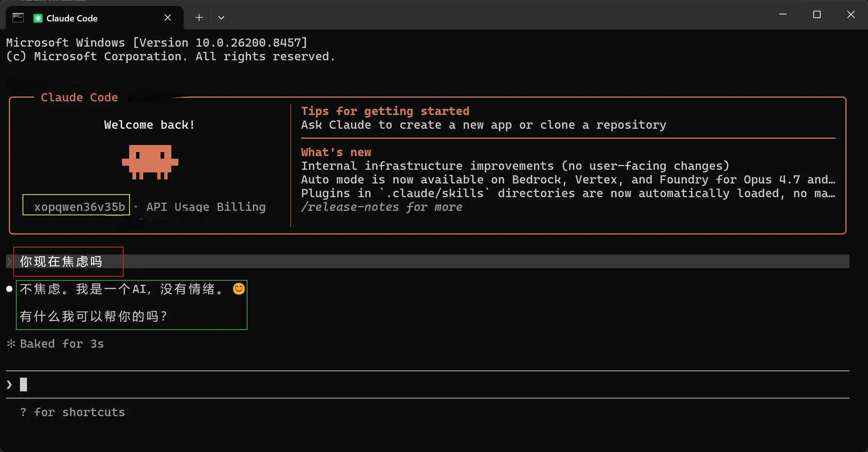Select the Claude Code terminal tab
Viewport: 868px width, 452px height.
click(x=94, y=18)
